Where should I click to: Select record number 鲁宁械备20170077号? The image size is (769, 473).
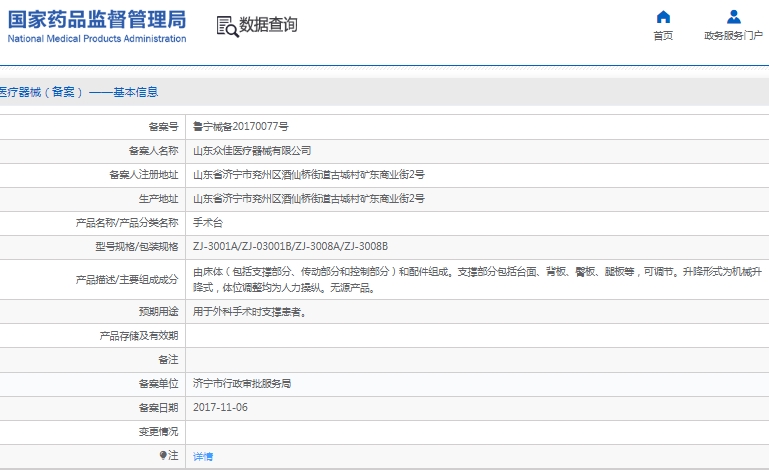point(240,127)
